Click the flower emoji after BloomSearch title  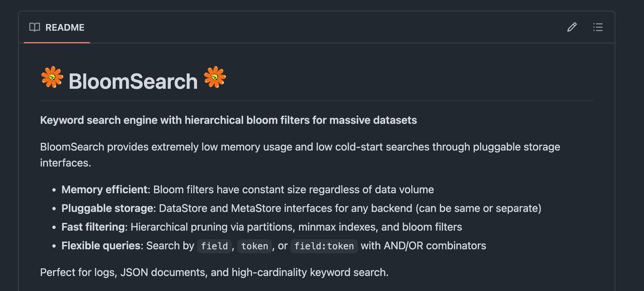point(215,78)
